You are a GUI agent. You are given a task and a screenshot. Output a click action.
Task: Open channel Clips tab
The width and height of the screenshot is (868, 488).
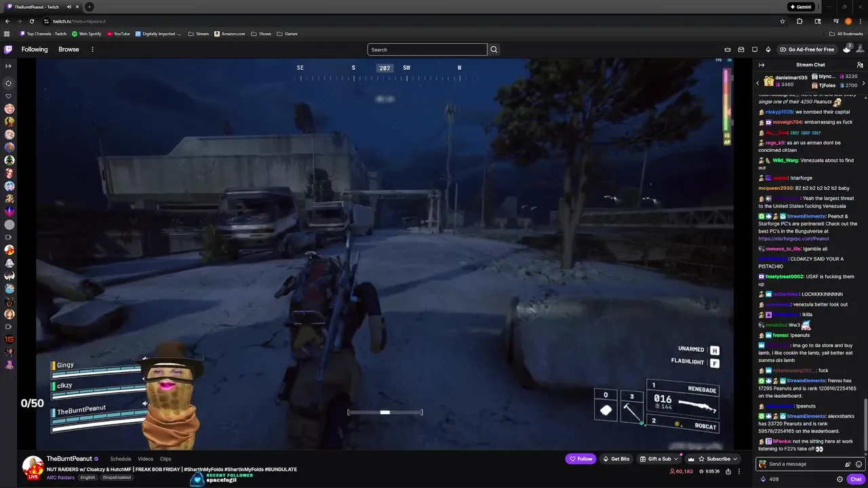coord(165,459)
